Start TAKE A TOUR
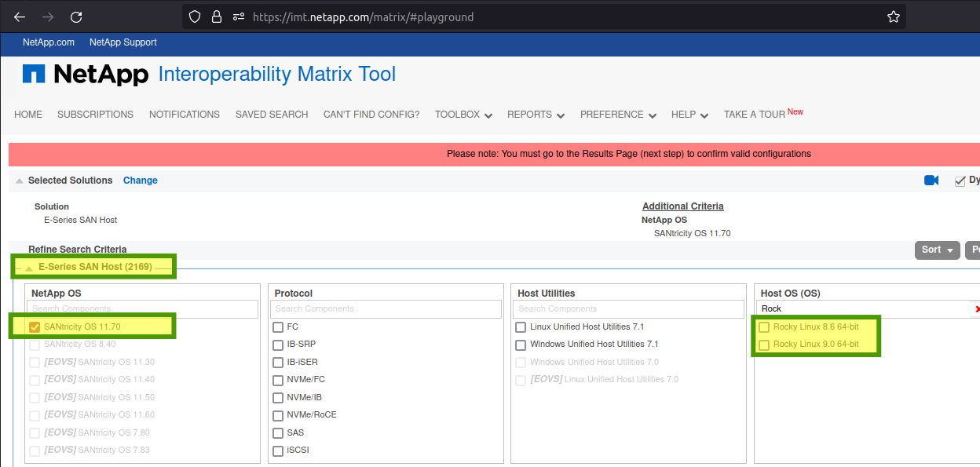The image size is (980, 467). [x=755, y=115]
